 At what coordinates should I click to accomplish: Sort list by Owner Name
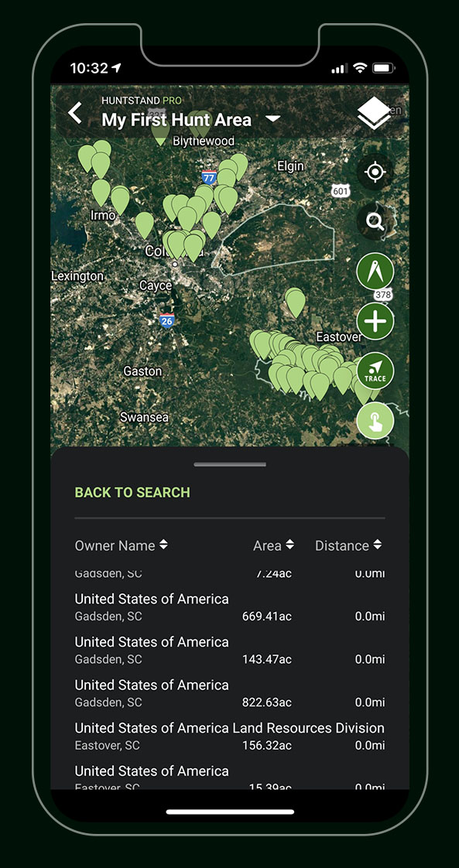pos(122,545)
